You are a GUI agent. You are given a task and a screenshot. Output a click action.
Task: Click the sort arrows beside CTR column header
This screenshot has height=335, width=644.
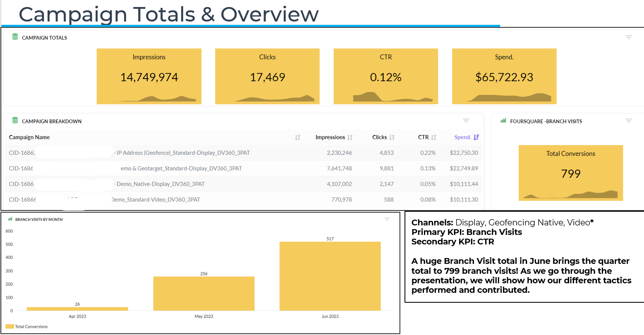(433, 137)
